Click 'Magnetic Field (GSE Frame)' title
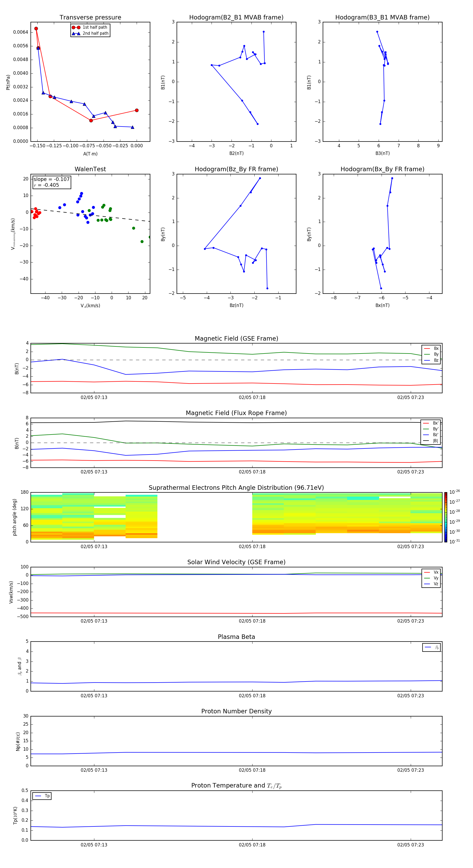This screenshot has width=473, height=868. [236, 339]
